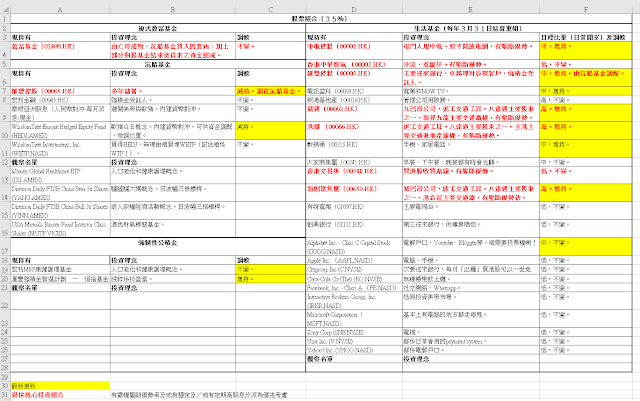Select the 滙豐強積金智選計劃 恒指基金 cell
Viewport: 640px width, 401px height.
coord(60,279)
